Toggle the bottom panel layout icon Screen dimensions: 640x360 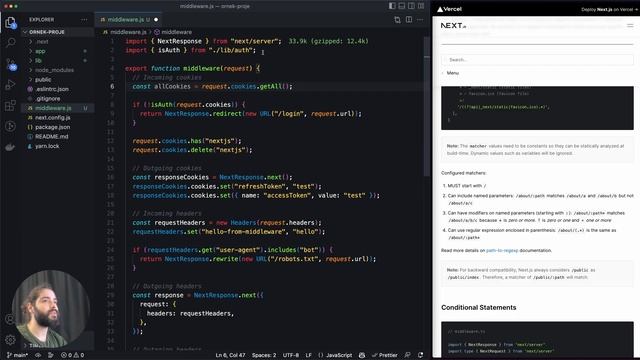click(x=402, y=6)
